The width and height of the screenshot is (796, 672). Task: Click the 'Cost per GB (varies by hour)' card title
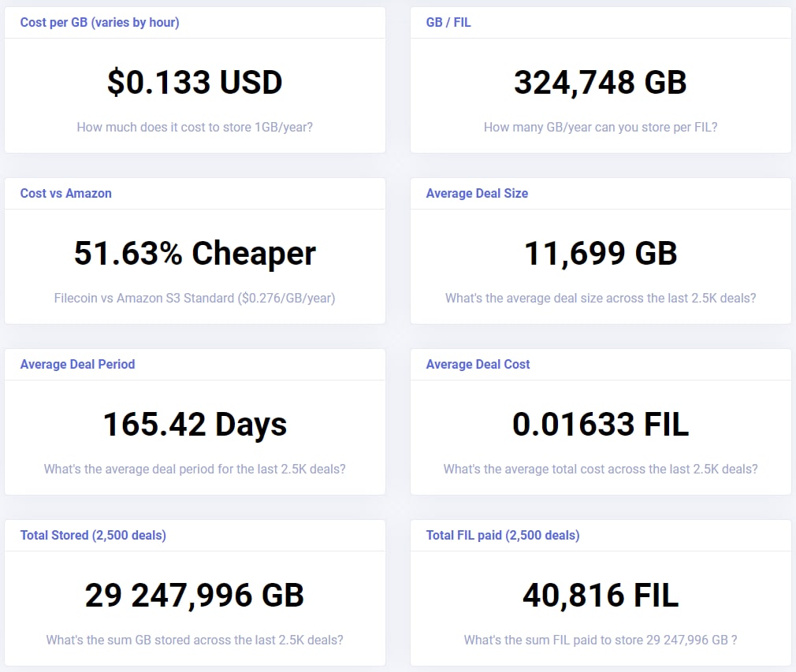[x=99, y=23]
